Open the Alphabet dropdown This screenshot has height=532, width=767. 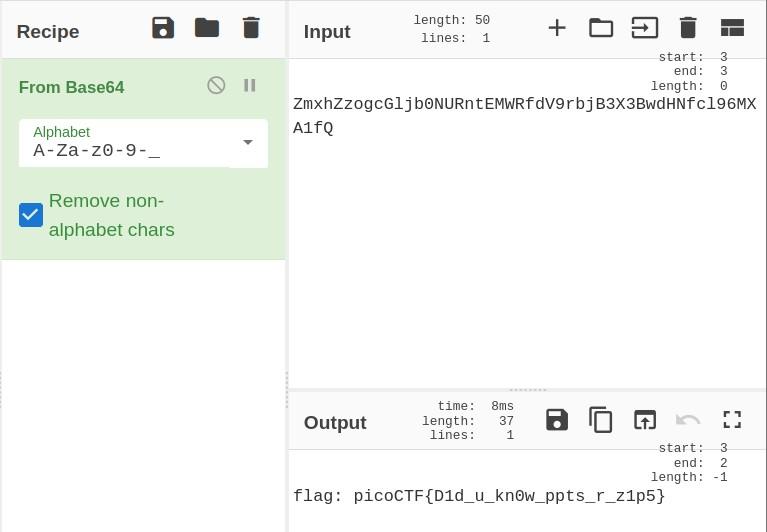247,143
